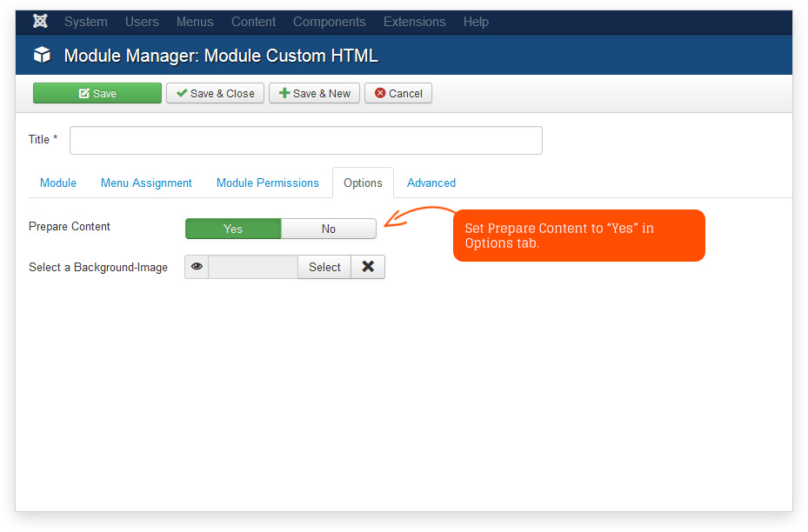Set Prepare Content to No
The image size is (808, 532).
pos(329,229)
